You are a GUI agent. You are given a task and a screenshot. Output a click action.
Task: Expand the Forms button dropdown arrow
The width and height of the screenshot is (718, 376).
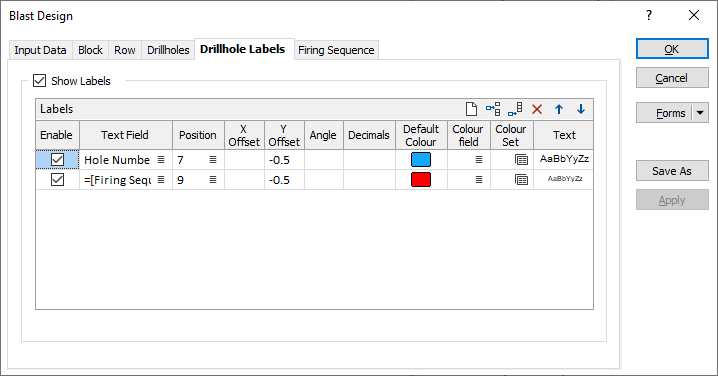click(x=700, y=113)
